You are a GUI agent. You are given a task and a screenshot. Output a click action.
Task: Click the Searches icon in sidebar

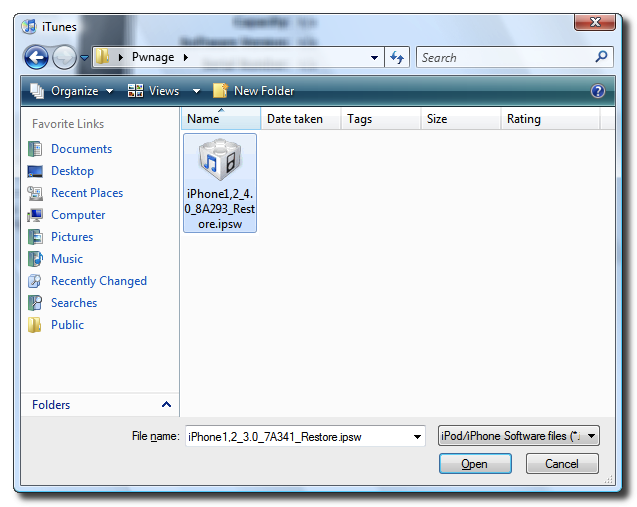(x=35, y=303)
